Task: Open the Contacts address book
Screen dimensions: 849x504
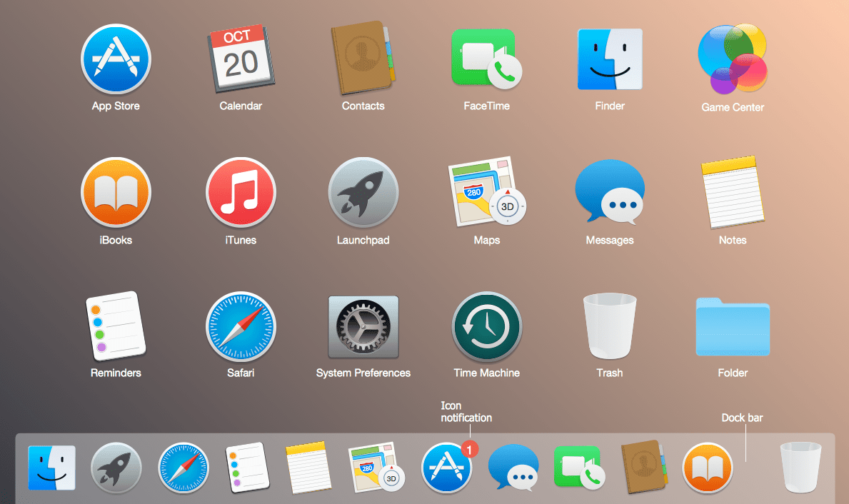Action: click(363, 59)
